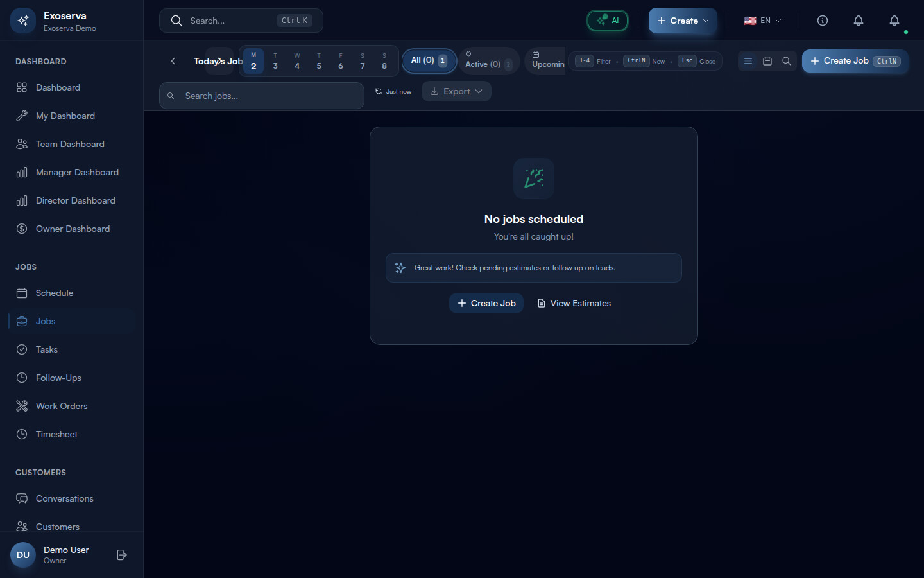Open Work Orders in the sidebar

click(62, 406)
